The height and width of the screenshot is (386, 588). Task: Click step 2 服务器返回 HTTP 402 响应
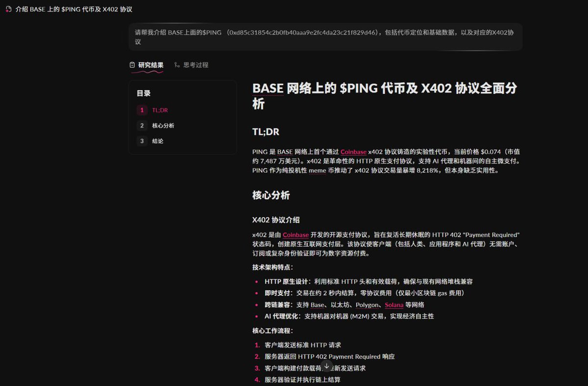tap(330, 357)
